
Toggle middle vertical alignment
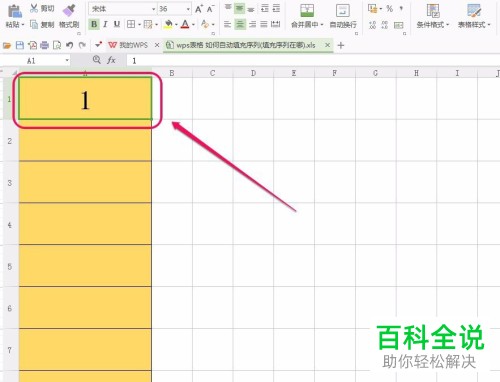239,8
